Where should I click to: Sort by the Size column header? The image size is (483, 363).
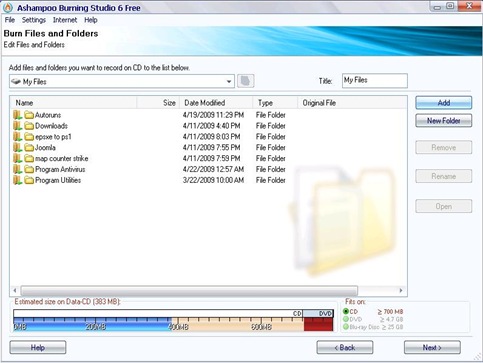pos(158,103)
